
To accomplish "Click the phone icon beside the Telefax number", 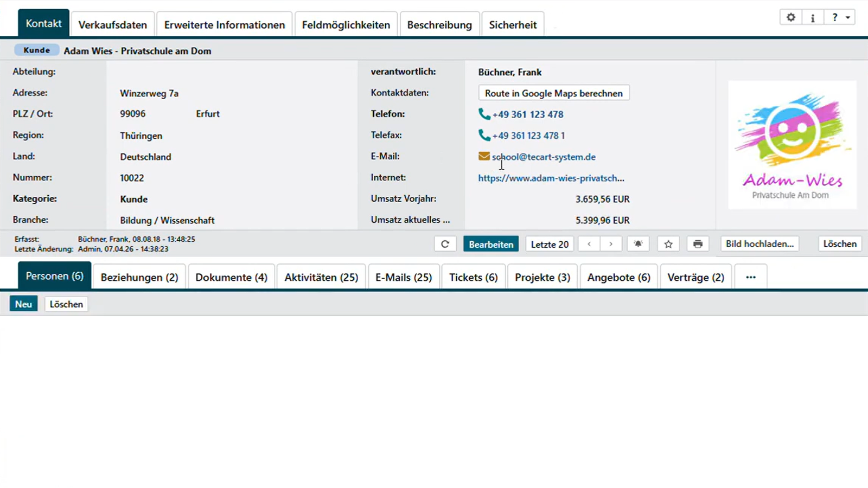I will click(484, 135).
